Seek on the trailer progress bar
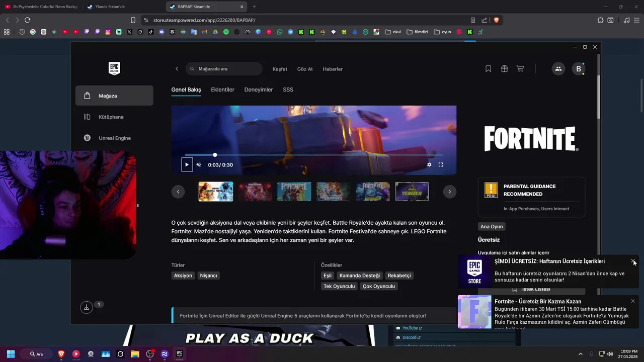 point(313,155)
